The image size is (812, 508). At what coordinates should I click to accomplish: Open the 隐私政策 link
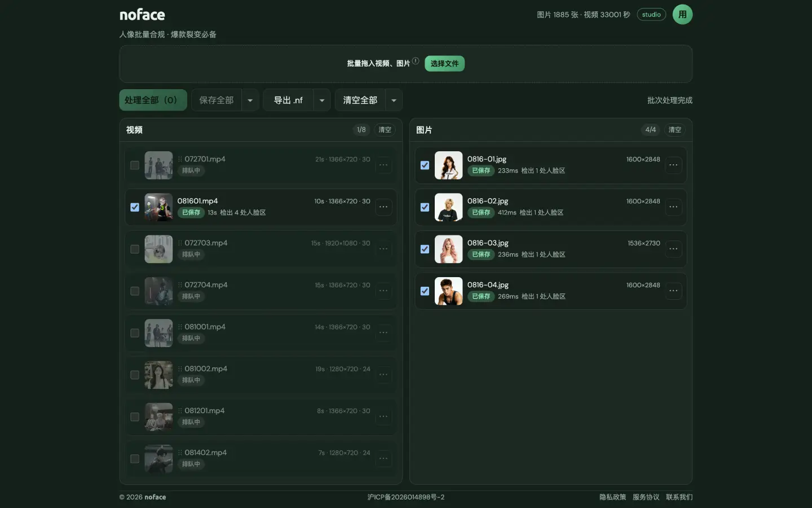[x=612, y=497]
